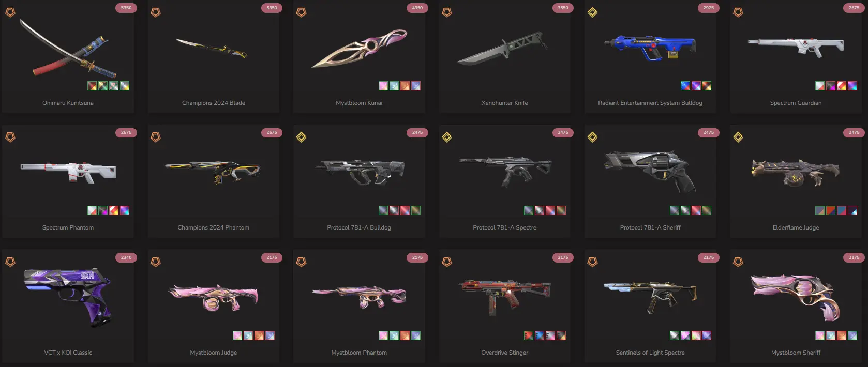The width and height of the screenshot is (868, 367).
Task: Click the tier icon on Onimaru Kunitsuna card
Action: [x=10, y=12]
